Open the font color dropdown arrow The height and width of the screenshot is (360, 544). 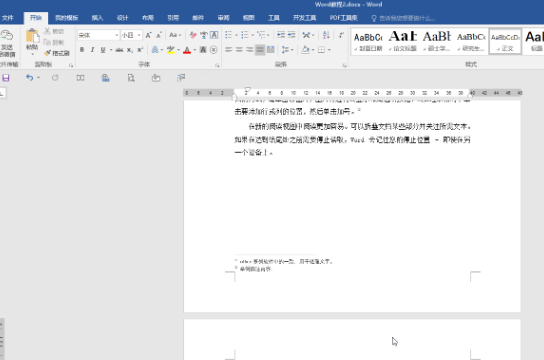(x=195, y=50)
